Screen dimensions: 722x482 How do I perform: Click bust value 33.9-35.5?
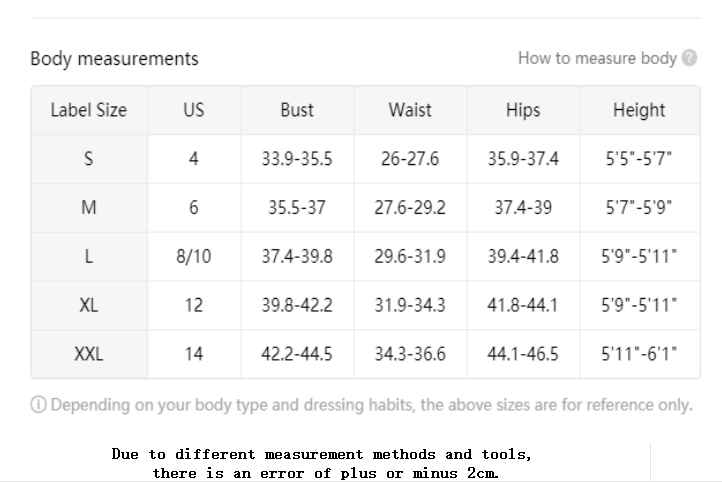click(297, 159)
